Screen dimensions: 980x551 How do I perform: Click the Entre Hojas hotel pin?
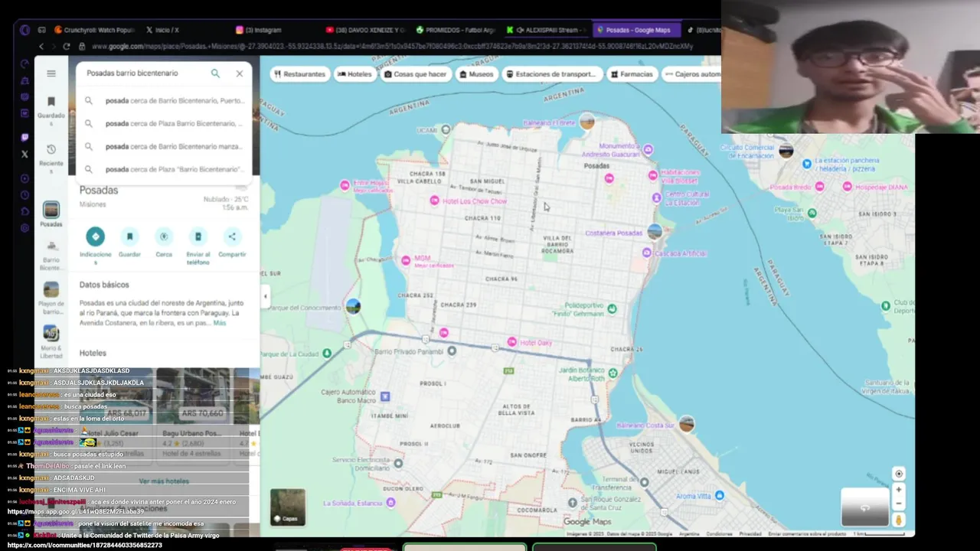click(x=345, y=184)
